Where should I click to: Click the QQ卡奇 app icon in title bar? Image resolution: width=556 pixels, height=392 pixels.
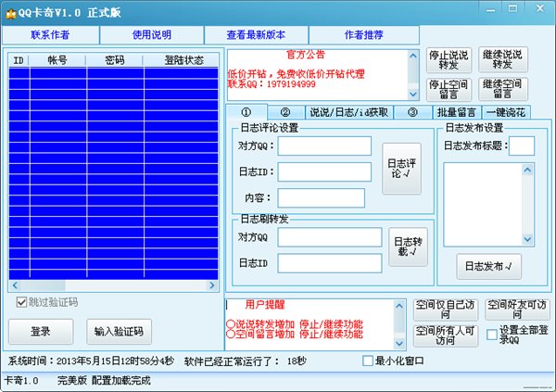pos(11,14)
